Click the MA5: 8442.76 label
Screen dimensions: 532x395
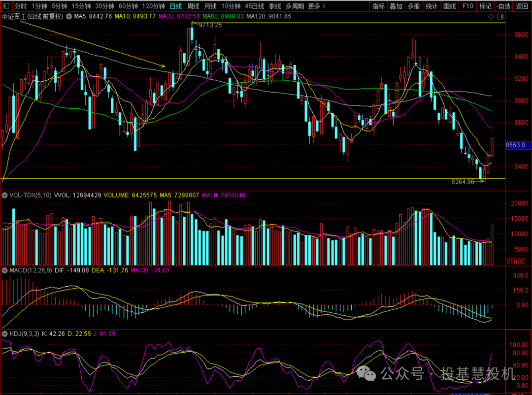(93, 16)
